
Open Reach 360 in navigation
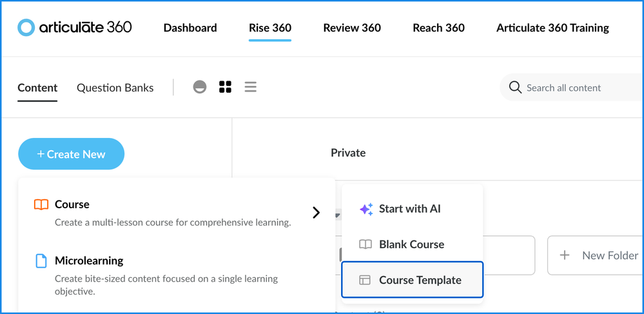(438, 28)
